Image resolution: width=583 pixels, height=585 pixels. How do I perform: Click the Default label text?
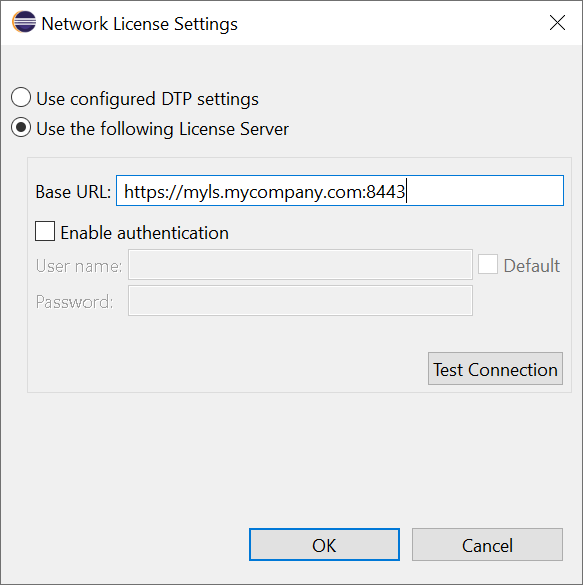[532, 266]
